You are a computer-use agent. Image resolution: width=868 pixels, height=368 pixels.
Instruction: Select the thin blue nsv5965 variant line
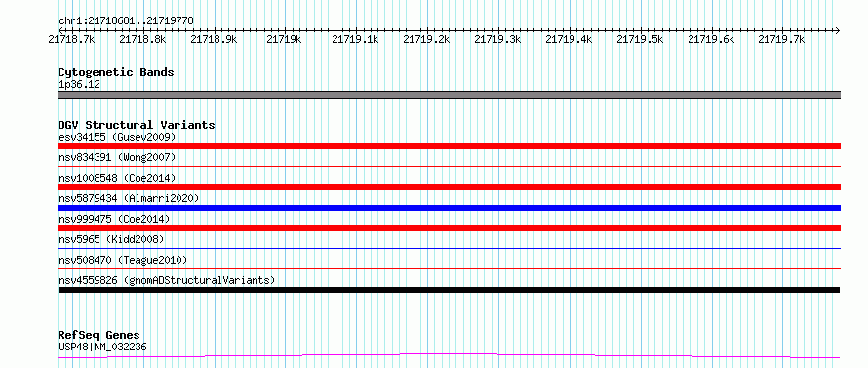pyautogui.click(x=449, y=248)
